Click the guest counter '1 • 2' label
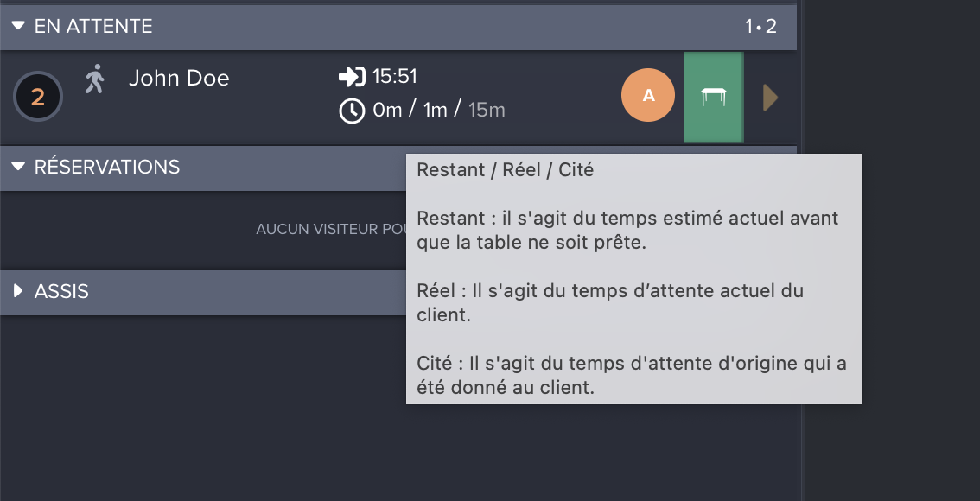This screenshot has width=980, height=501. 759,26
